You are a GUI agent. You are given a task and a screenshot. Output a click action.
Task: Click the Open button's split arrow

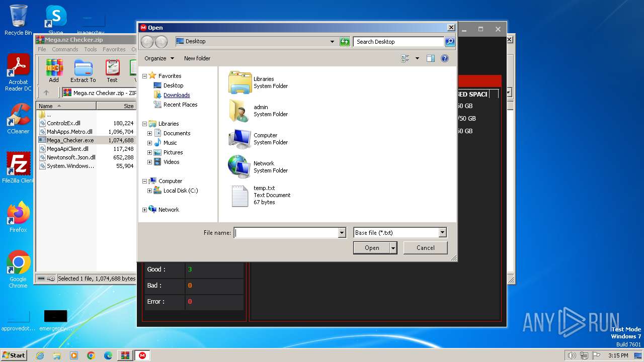click(x=393, y=248)
